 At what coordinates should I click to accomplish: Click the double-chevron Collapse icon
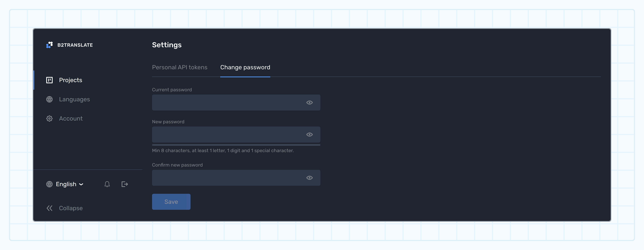point(49,208)
